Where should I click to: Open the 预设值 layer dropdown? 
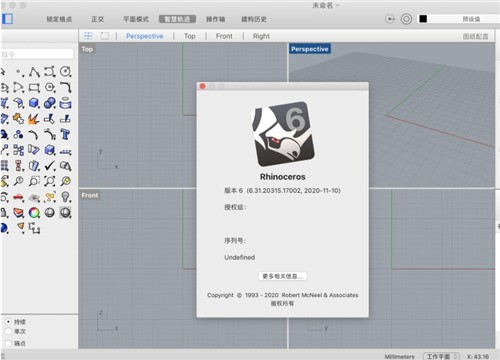point(471,19)
